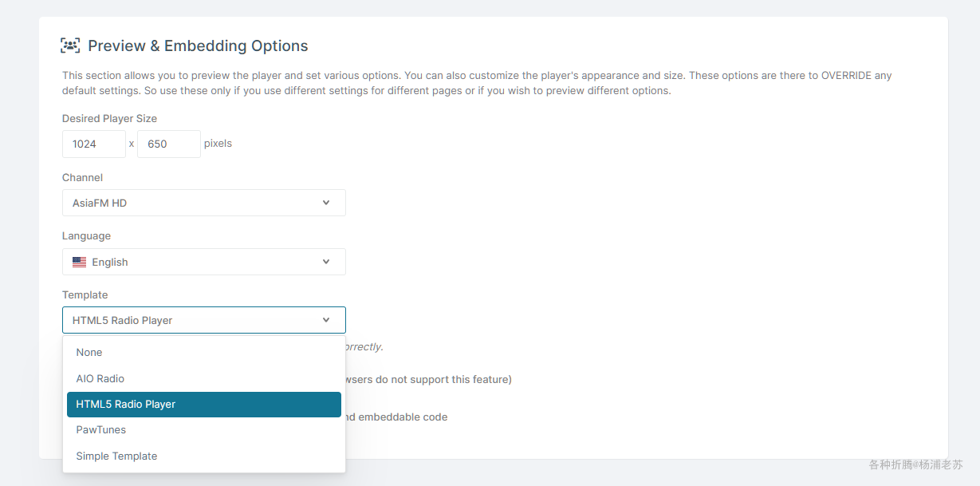Viewport: 980px width, 486px height.
Task: Click the player height field showing 650
Action: click(168, 144)
